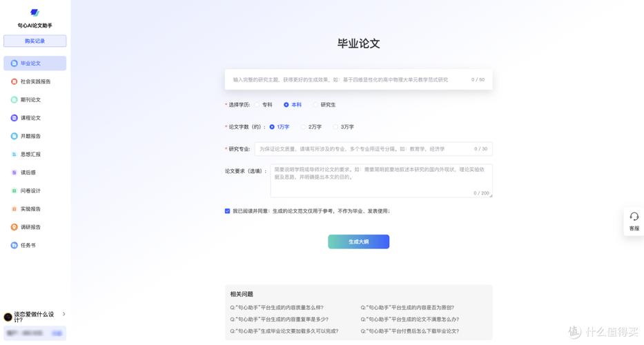
Task: Click the 读后感 sidebar icon
Action: 14,172
